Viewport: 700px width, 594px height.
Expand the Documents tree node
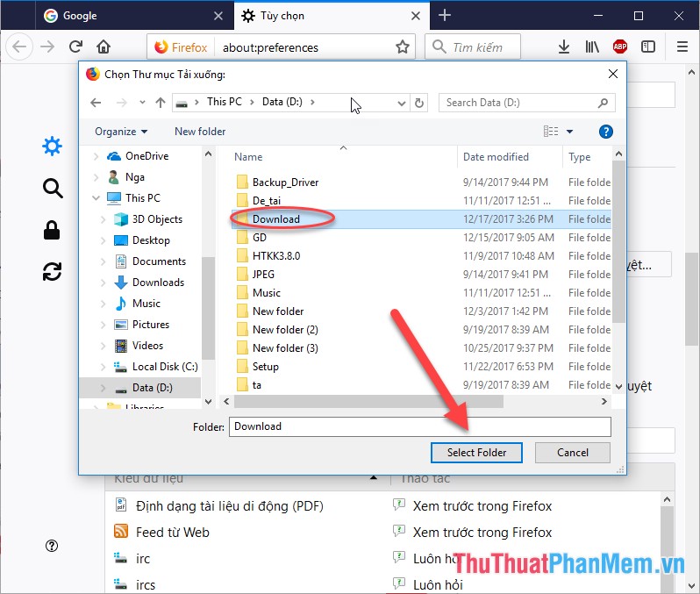click(104, 261)
